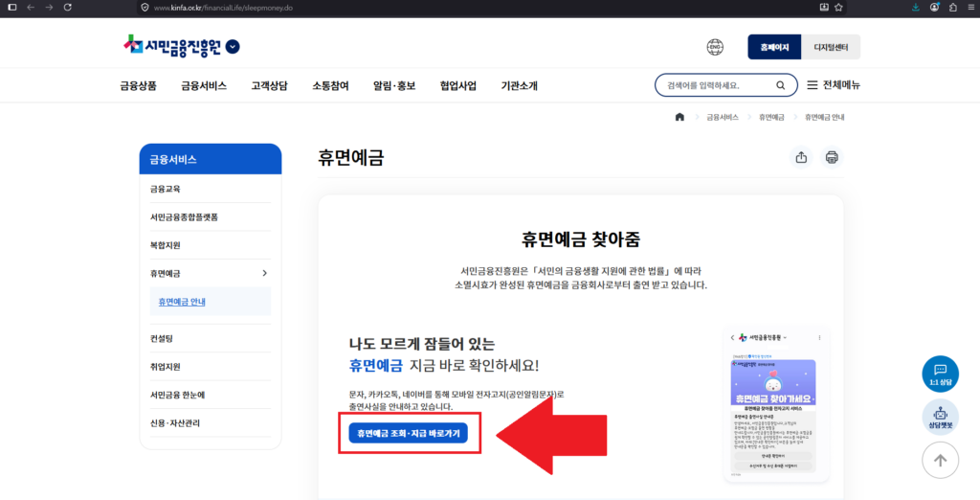The width and height of the screenshot is (980, 500).
Task: Expand the dropdown arrow beside the logo
Action: [233, 46]
